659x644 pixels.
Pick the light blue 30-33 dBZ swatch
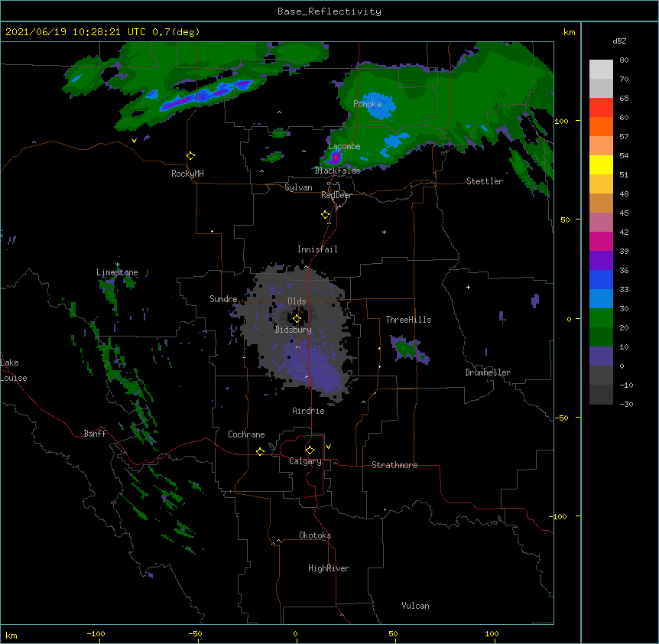coord(601,298)
